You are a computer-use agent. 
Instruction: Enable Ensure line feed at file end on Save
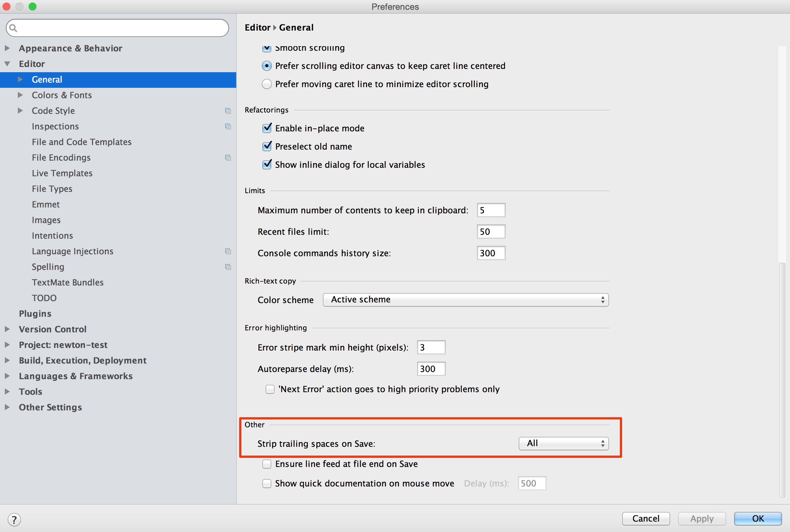[267, 464]
